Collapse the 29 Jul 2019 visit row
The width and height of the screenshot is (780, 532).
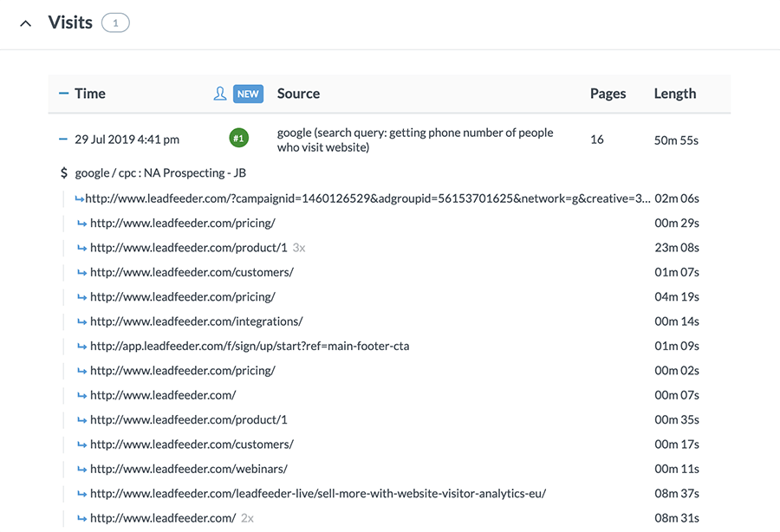[62, 139]
